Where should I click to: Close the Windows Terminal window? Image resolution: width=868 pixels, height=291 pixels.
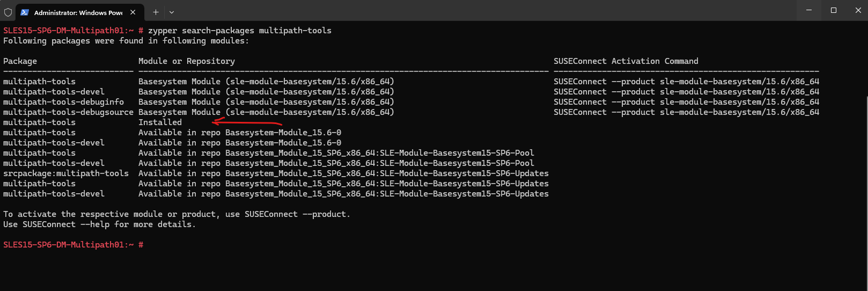click(x=858, y=10)
